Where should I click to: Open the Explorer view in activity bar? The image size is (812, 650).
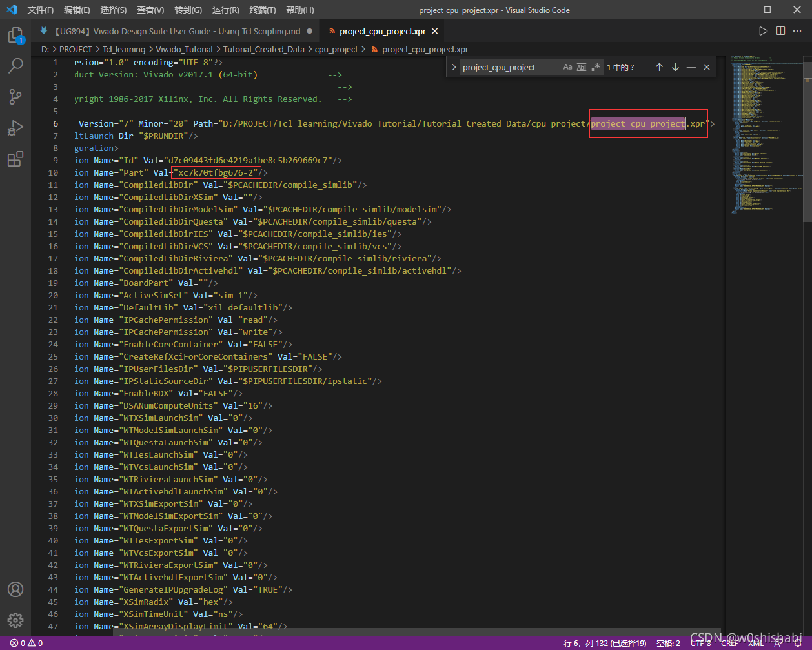[15, 36]
